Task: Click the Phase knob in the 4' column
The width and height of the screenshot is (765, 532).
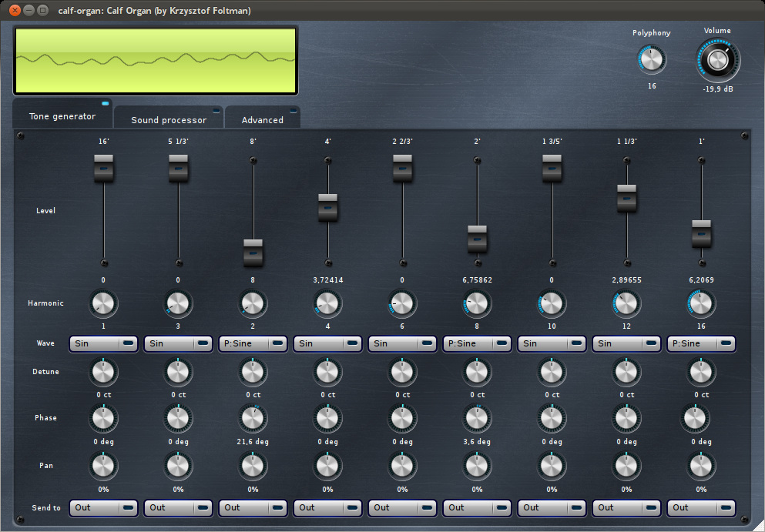Action: [x=328, y=418]
